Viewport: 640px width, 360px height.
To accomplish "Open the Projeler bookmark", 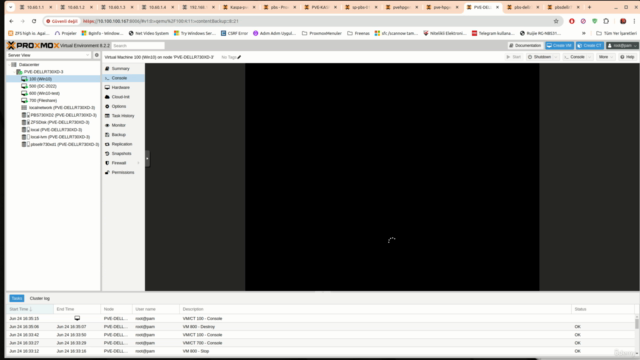I will coord(66,33).
